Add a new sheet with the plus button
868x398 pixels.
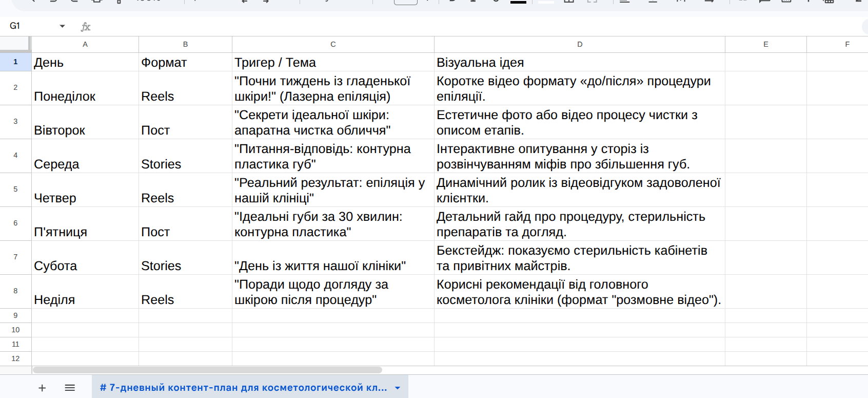(42, 388)
